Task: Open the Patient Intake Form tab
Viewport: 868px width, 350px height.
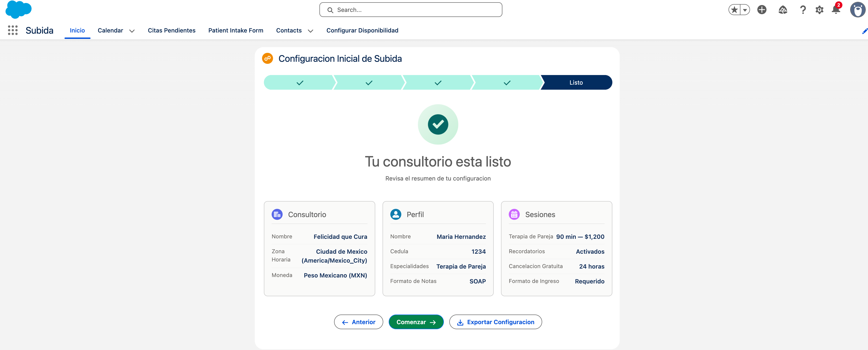Action: pos(236,30)
